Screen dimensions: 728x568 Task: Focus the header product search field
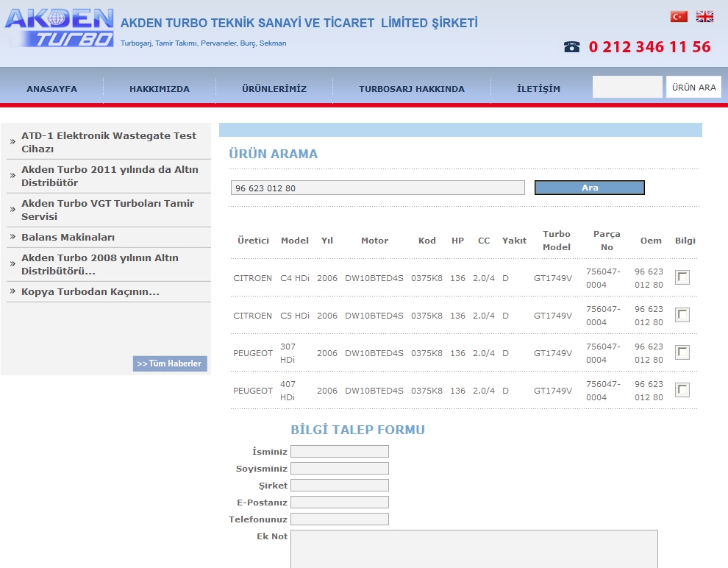[x=627, y=87]
